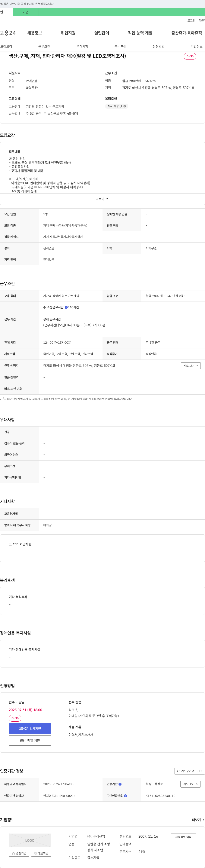Open 채용정보 menu
The height and width of the screenshot is (868, 205).
(35, 33)
